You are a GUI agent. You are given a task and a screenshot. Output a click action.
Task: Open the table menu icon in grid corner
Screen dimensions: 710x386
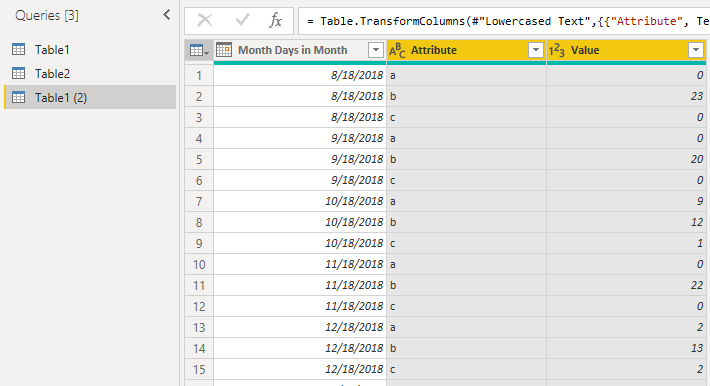(199, 50)
